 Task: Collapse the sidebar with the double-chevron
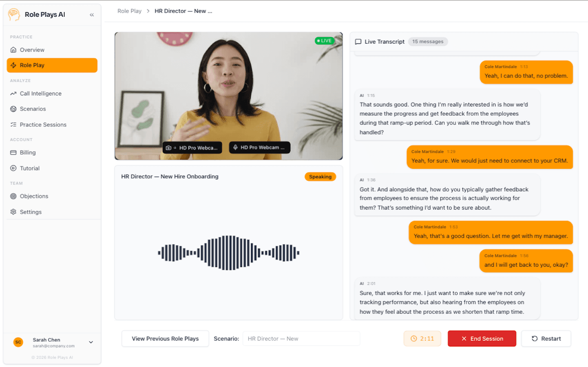click(92, 14)
